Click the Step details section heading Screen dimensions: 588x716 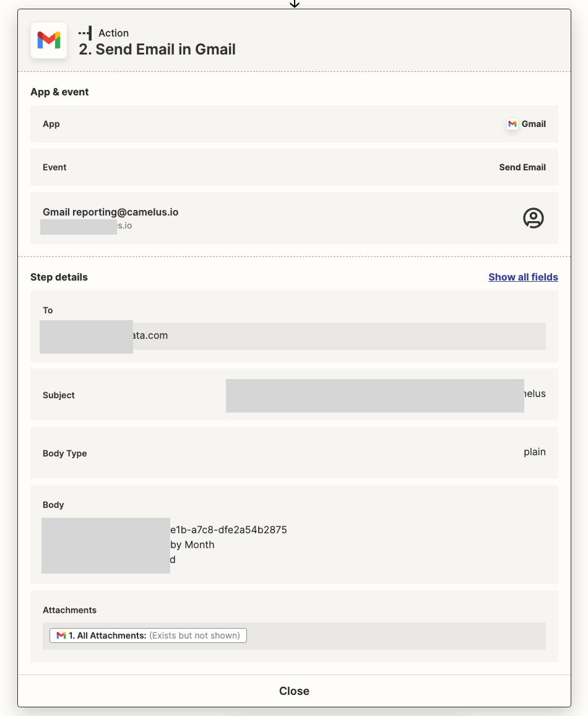pos(59,277)
